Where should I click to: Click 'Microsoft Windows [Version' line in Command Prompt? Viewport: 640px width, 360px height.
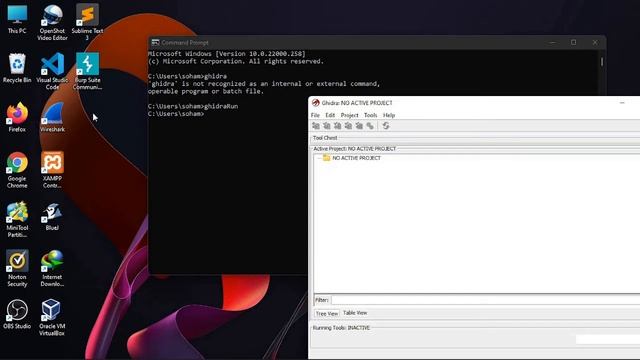pos(227,54)
